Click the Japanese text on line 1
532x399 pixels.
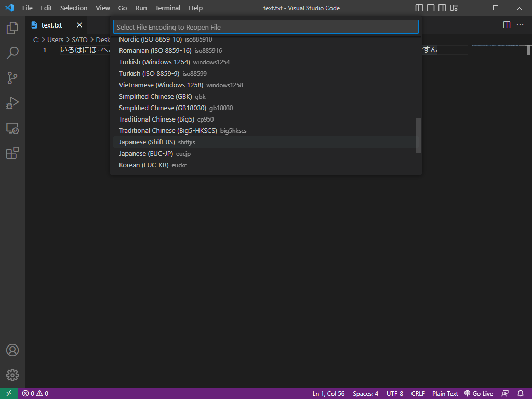click(x=85, y=50)
